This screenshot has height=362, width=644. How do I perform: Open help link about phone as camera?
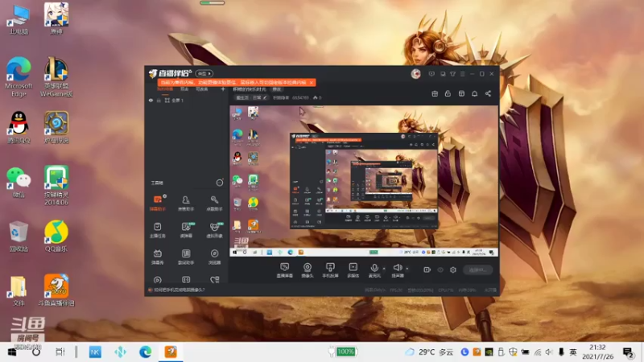click(179, 290)
